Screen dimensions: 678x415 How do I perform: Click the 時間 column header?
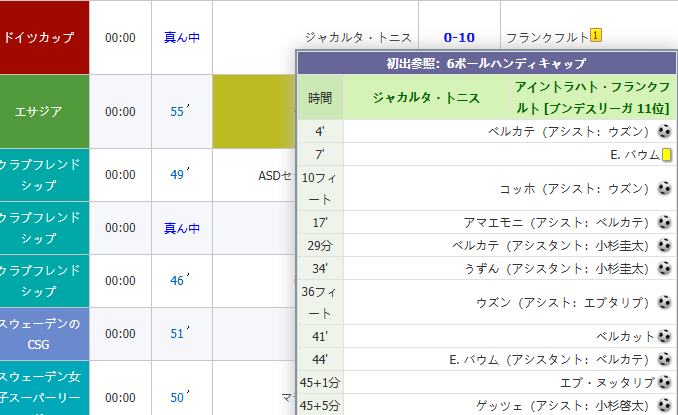click(x=320, y=98)
